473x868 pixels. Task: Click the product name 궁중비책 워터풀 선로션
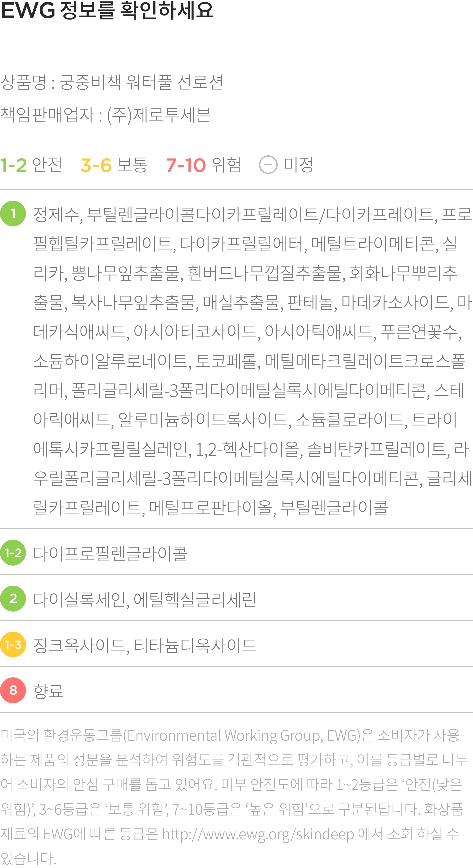pyautogui.click(x=141, y=82)
